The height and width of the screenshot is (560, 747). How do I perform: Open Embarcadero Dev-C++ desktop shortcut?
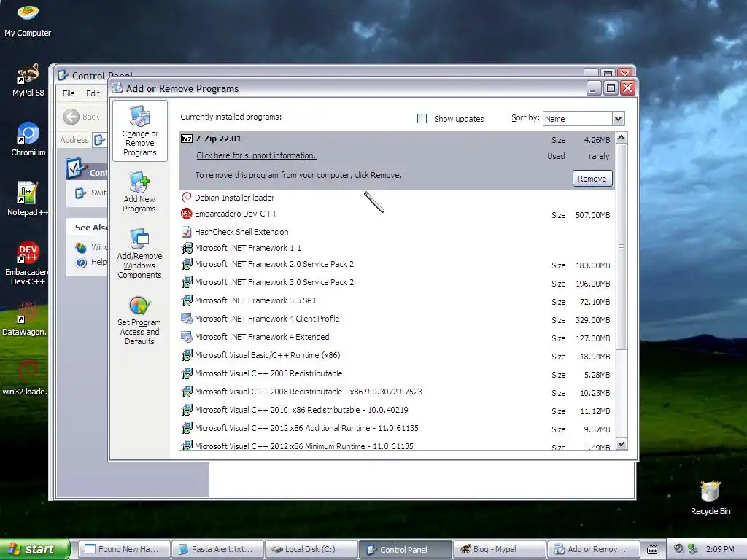pyautogui.click(x=28, y=262)
